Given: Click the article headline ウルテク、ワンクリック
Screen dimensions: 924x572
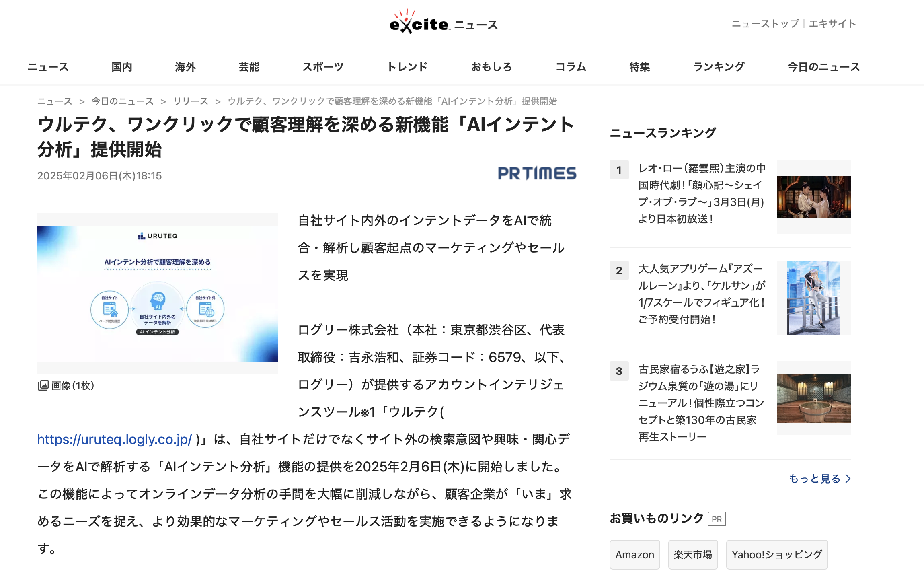Looking at the screenshot, I should coord(306,137).
